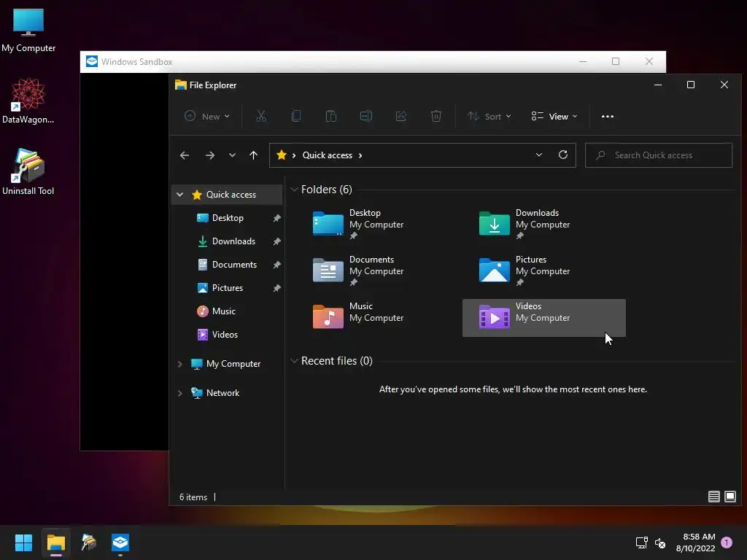Select the Pictures folder tile
Image resolution: width=747 pixels, height=560 pixels.
543,271
